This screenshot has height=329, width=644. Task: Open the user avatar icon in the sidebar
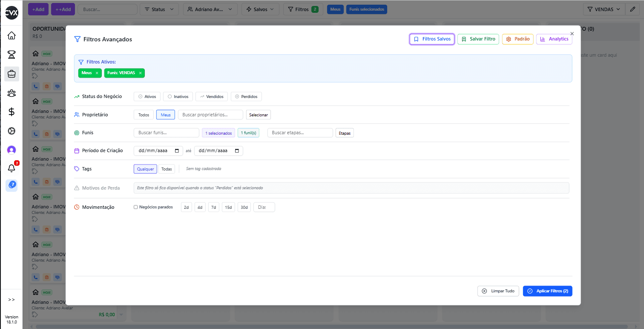[11, 150]
